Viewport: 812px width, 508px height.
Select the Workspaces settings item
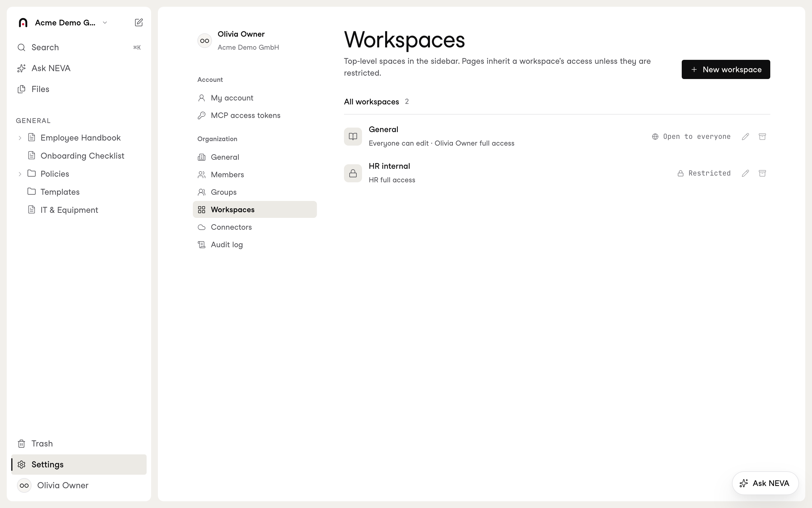click(255, 209)
